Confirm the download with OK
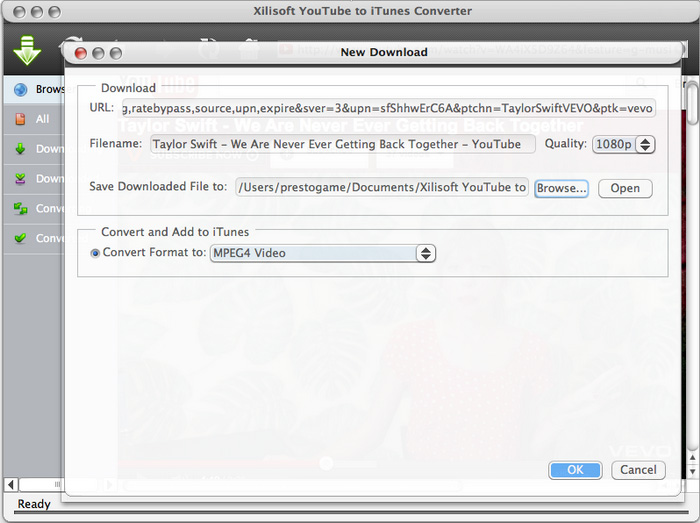Image resolution: width=700 pixels, height=523 pixels. (575, 470)
